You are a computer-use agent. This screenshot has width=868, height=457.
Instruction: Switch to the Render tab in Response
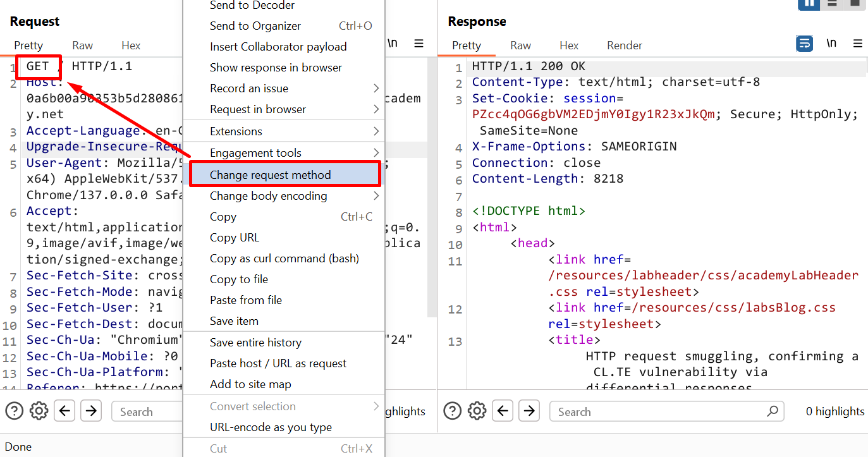[x=624, y=46]
